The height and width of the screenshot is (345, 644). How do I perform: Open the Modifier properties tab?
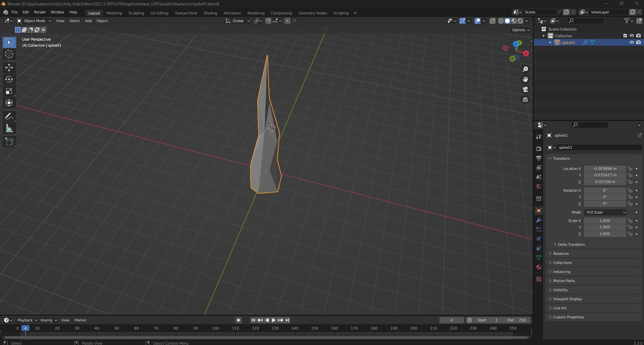(538, 220)
